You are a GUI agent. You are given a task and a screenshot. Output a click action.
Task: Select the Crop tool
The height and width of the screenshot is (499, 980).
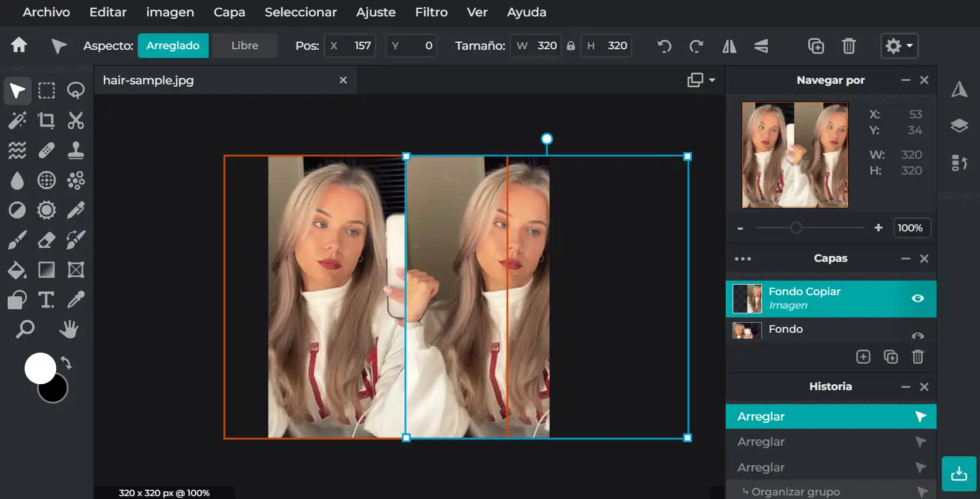[46, 121]
